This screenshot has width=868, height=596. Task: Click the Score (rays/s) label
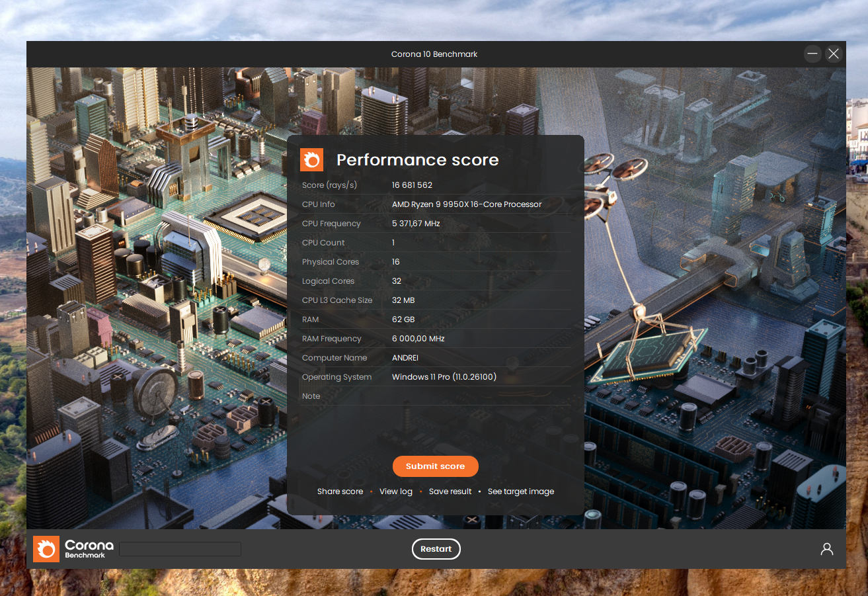329,185
